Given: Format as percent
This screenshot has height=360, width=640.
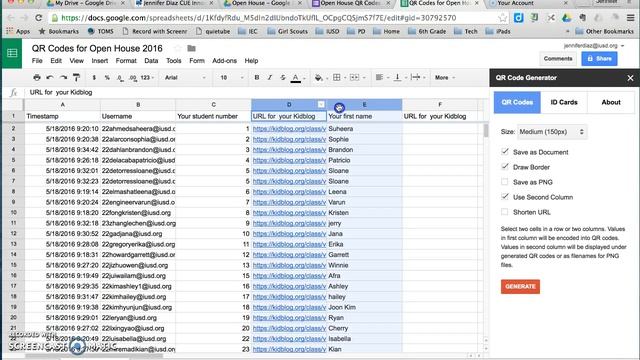Looking at the screenshot, I should coord(107,77).
